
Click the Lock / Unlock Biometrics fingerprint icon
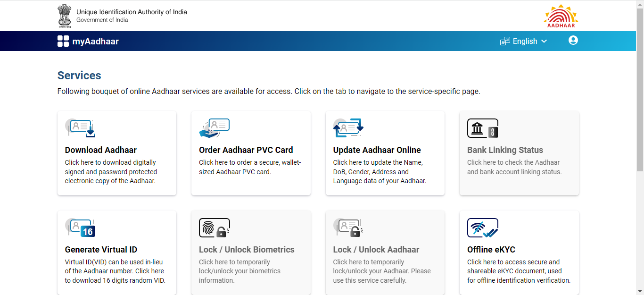(x=214, y=228)
